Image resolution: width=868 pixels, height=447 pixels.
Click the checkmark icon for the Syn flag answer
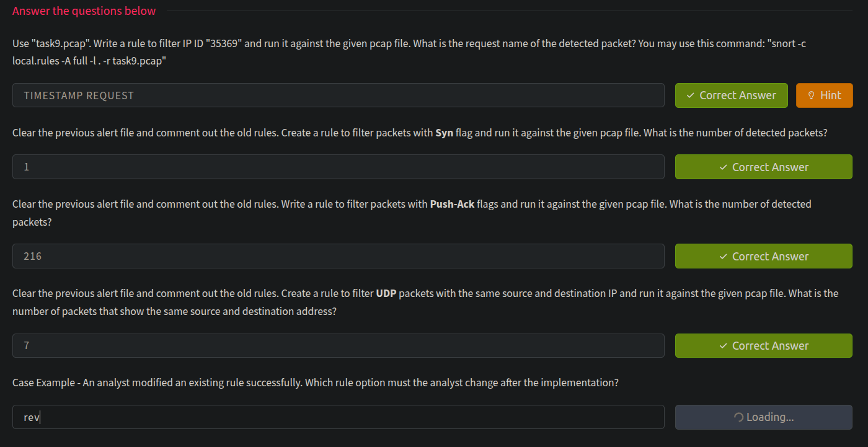724,167
